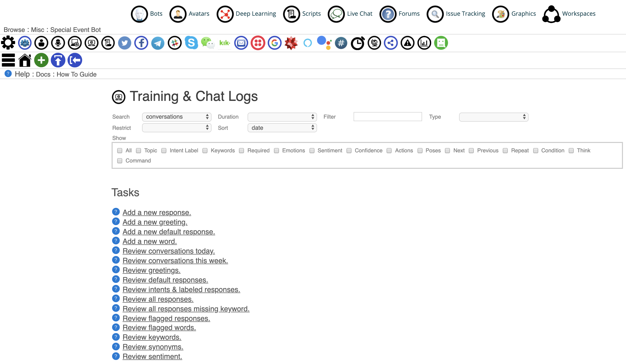Viewport: 626px width, 364px height.
Task: Click the home icon in toolbar
Action: pos(25,60)
